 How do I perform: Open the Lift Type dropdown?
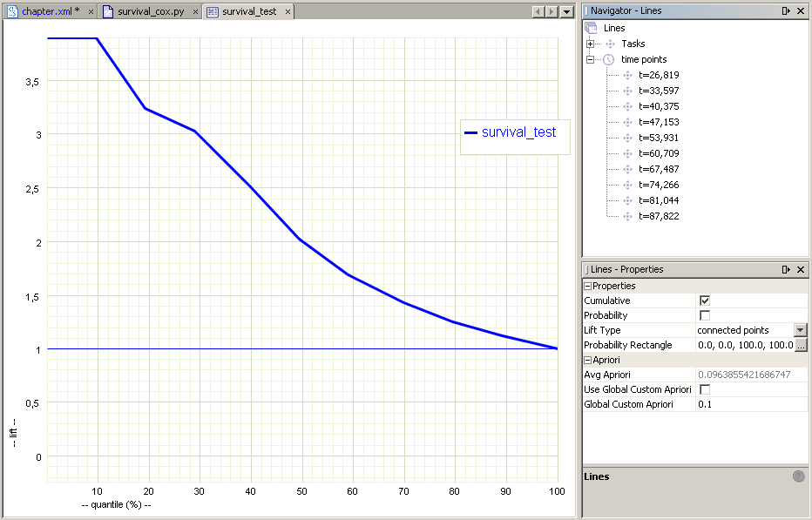[801, 330]
